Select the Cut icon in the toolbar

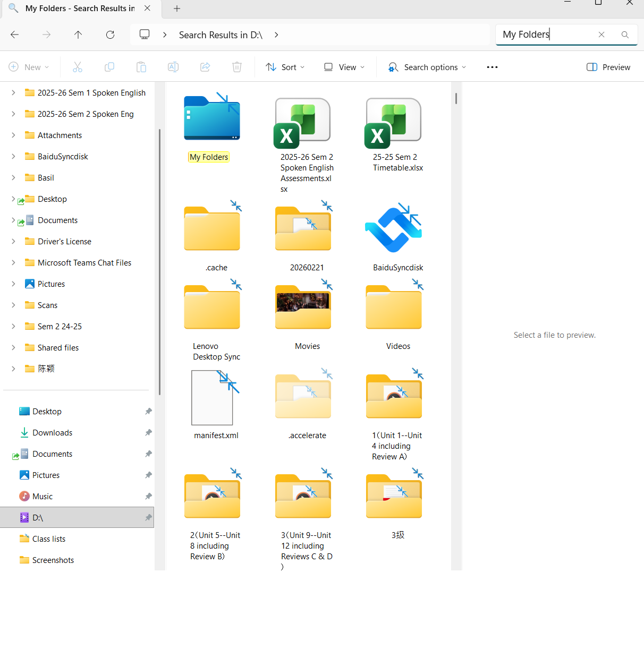click(x=78, y=67)
